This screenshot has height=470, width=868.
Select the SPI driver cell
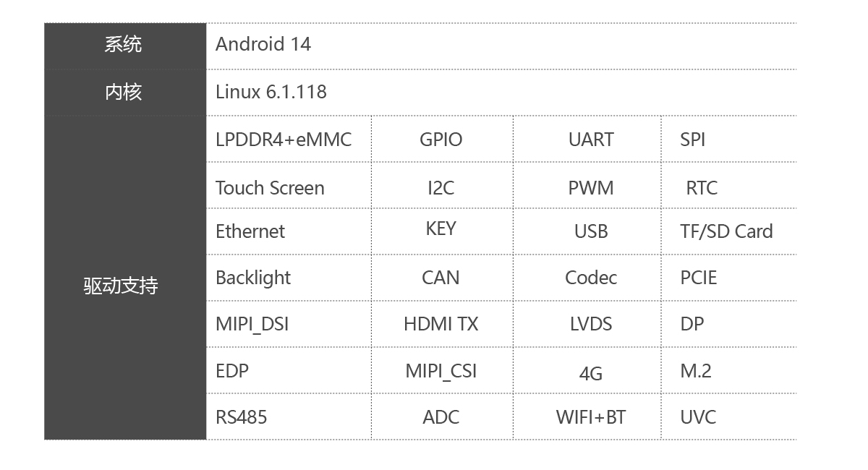click(692, 140)
